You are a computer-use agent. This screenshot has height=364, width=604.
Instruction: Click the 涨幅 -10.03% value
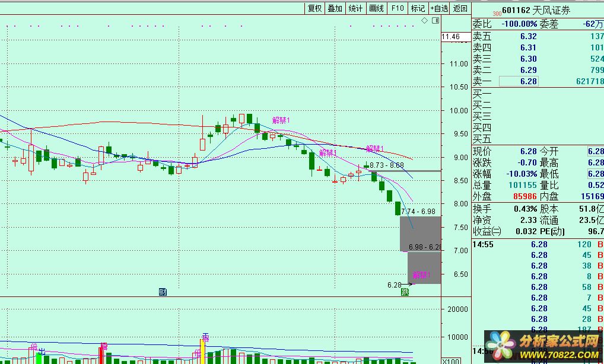click(522, 174)
